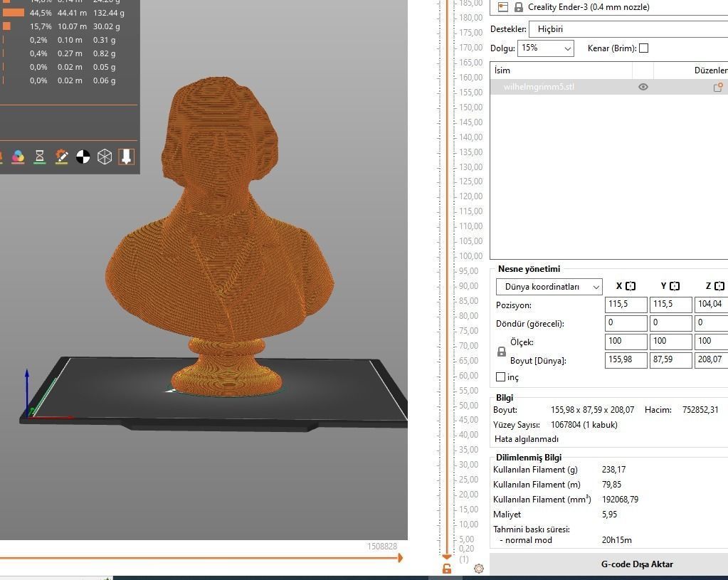This screenshot has width=728, height=580.
Task: Click the X axis mirror icon
Action: 631,286
